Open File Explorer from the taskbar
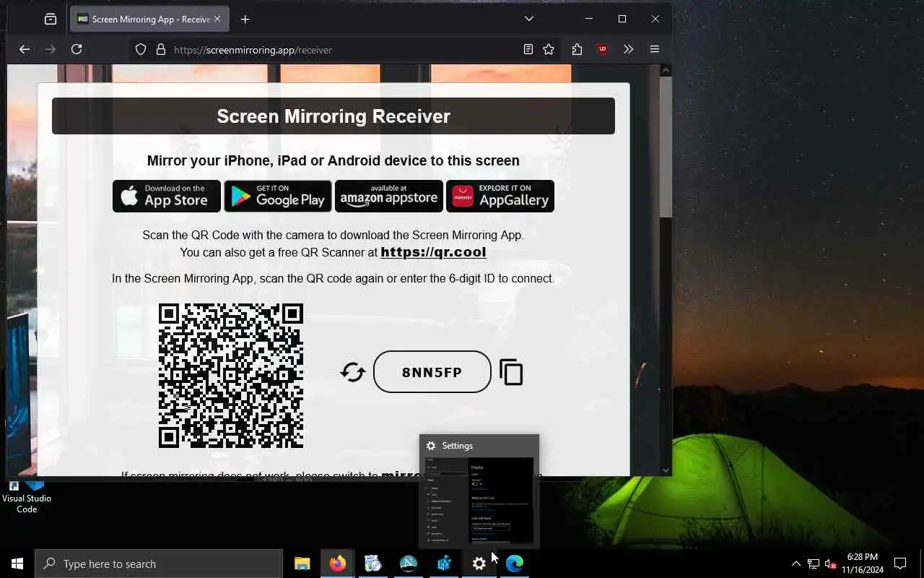The image size is (924, 578). pyautogui.click(x=302, y=564)
